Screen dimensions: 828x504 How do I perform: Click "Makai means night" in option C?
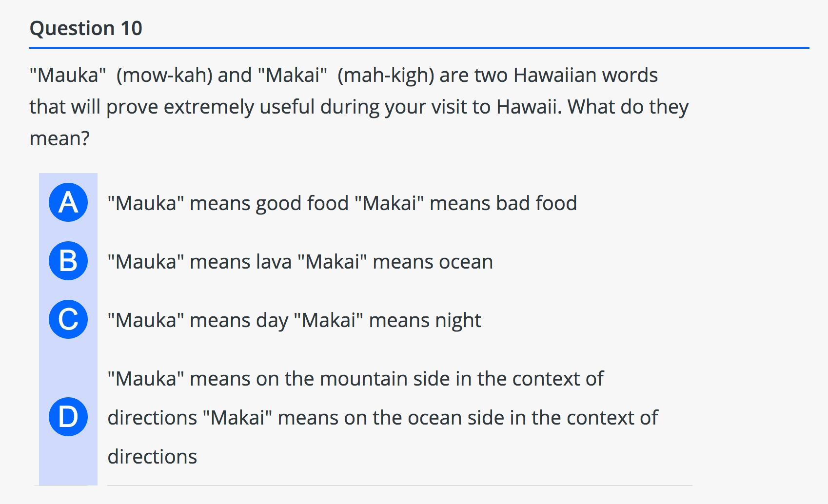click(x=387, y=320)
